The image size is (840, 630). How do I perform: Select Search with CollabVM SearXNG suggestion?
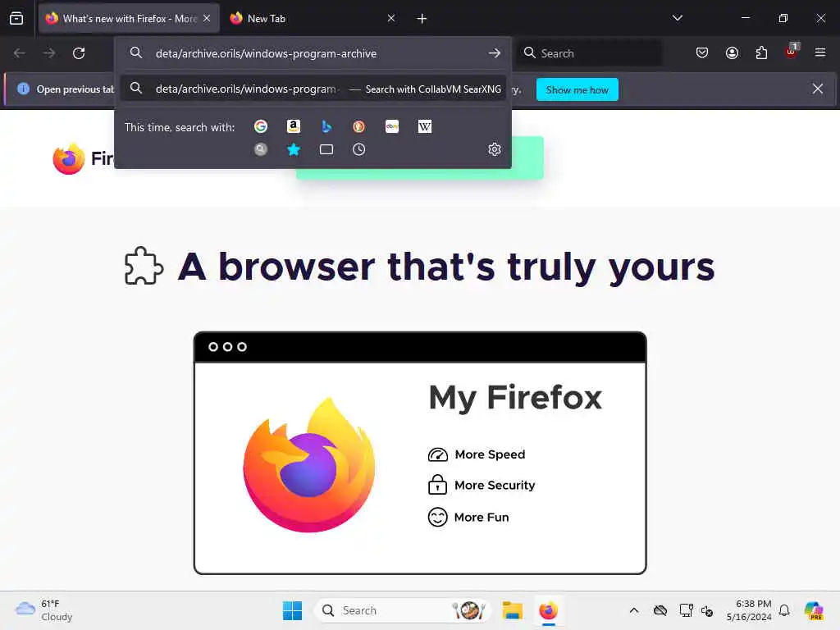pos(313,89)
